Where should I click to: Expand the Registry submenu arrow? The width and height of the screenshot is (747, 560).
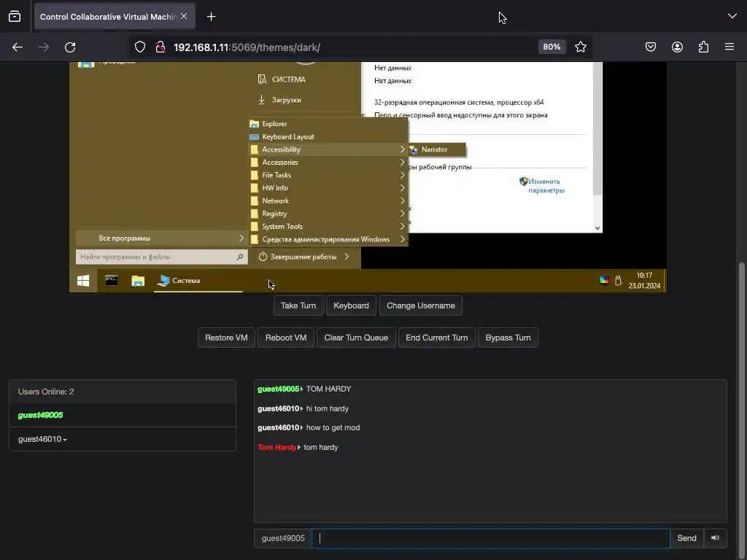click(402, 214)
